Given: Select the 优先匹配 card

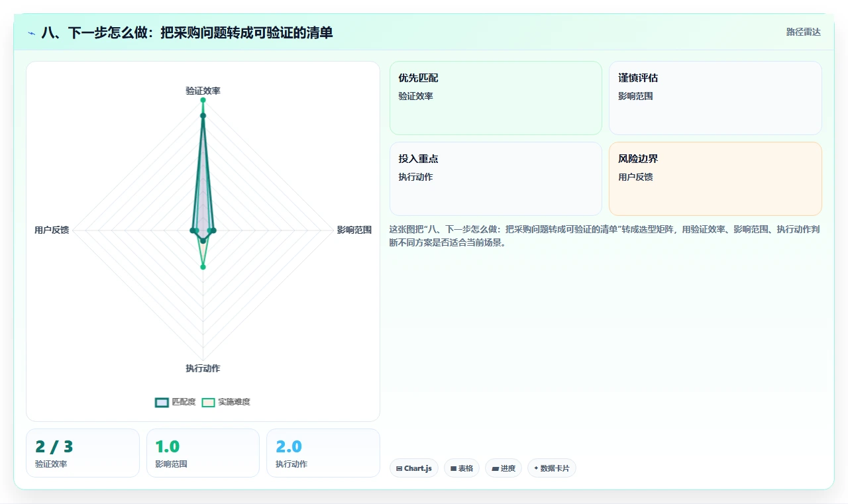Looking at the screenshot, I should (x=496, y=98).
